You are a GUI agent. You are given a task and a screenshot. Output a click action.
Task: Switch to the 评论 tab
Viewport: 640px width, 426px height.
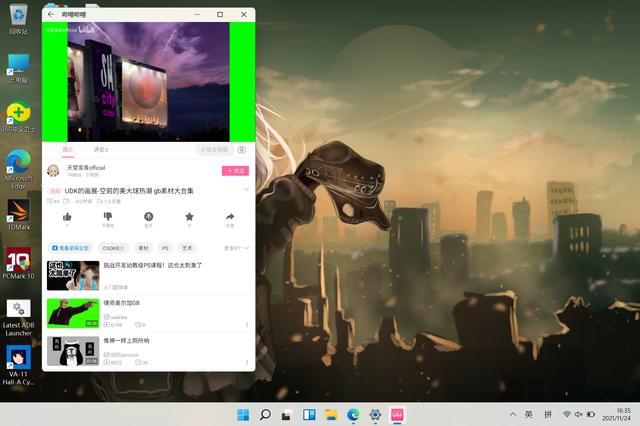coord(101,150)
